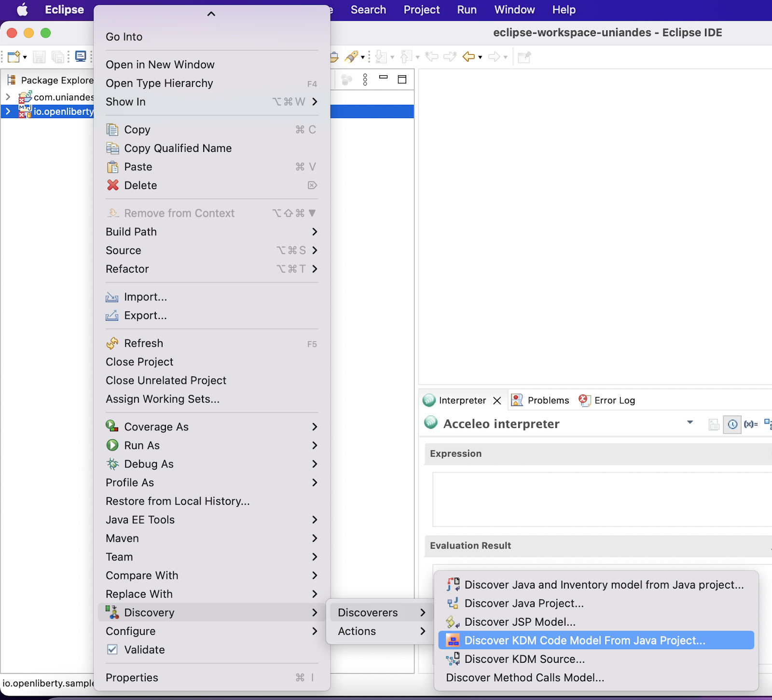Screen dimensions: 772x700
Task: Select Close Project menu entry
Action: coord(211,362)
